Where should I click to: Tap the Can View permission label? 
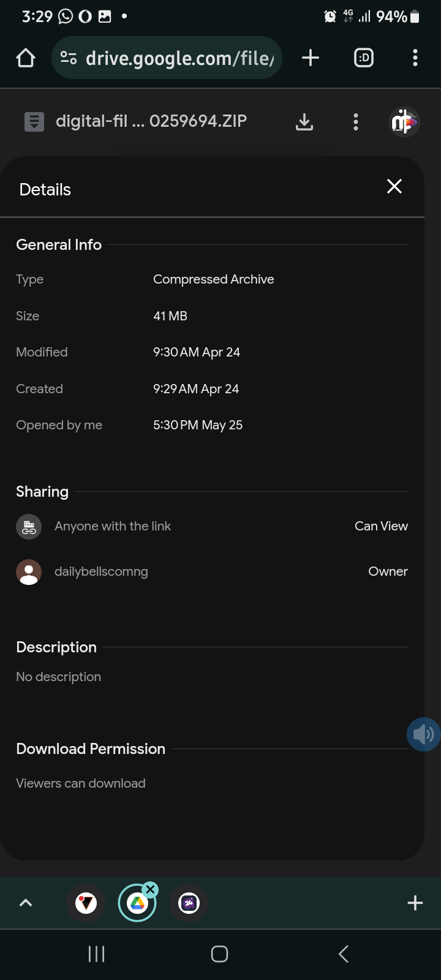pos(381,526)
